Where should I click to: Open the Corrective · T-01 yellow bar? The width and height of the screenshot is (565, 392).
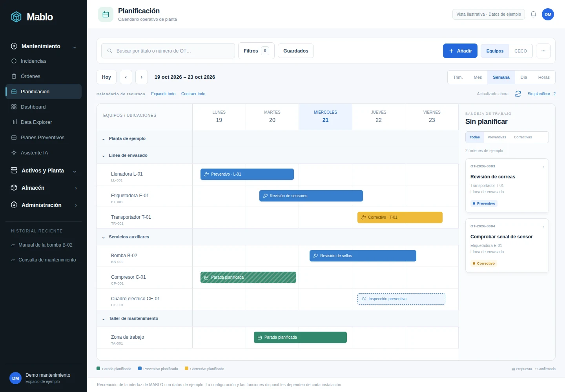coord(400,218)
